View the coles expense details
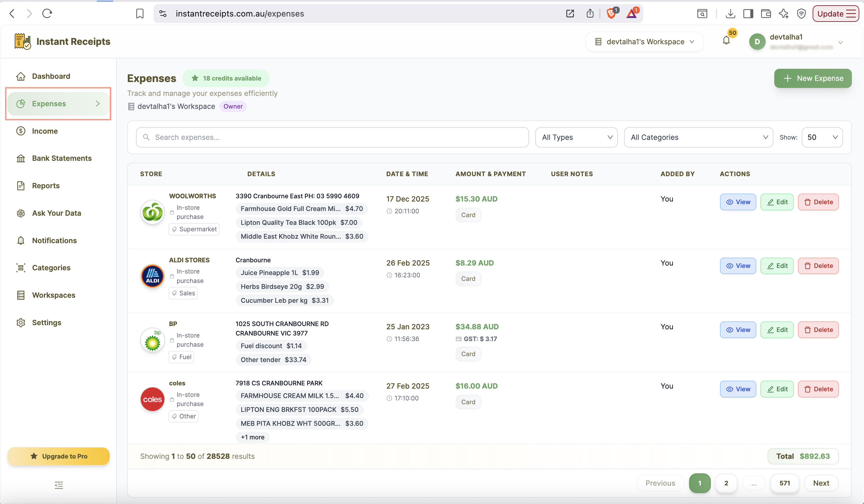Viewport: 864px width, 504px height. point(738,389)
